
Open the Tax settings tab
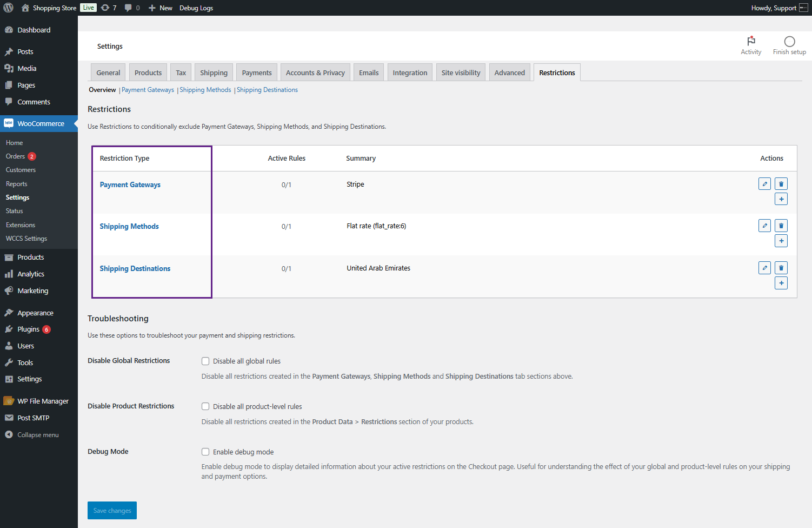point(181,72)
